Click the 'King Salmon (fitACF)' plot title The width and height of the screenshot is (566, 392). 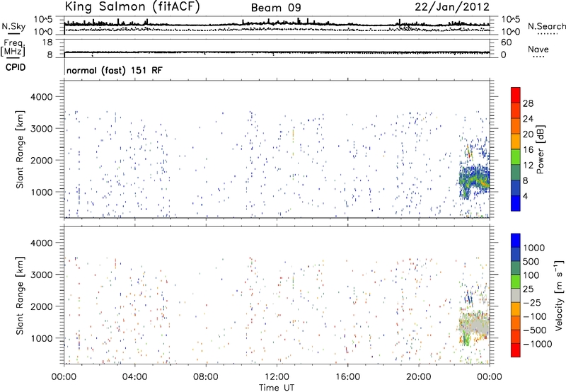132,6
